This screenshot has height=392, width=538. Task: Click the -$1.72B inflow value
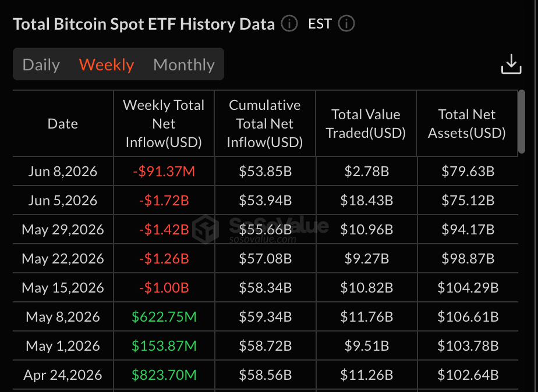click(164, 200)
